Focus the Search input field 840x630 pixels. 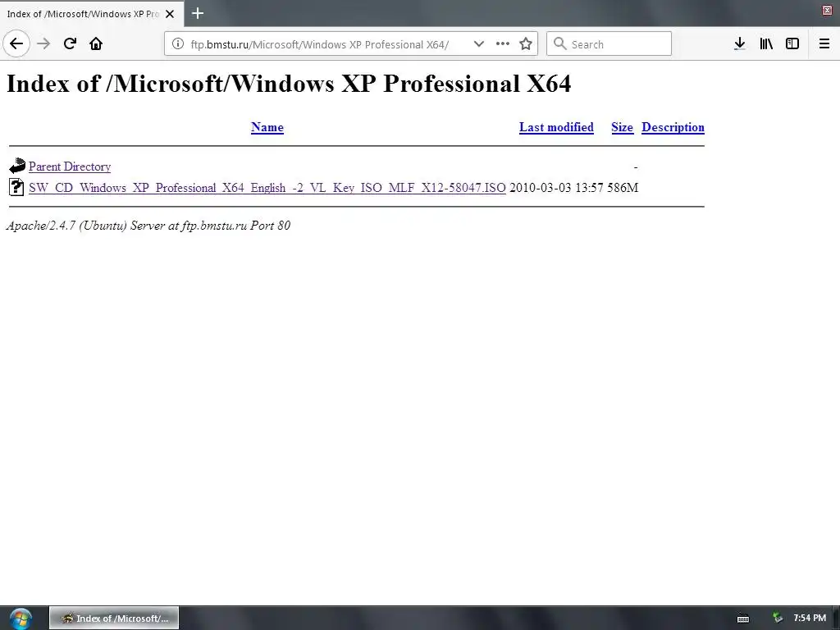click(609, 44)
